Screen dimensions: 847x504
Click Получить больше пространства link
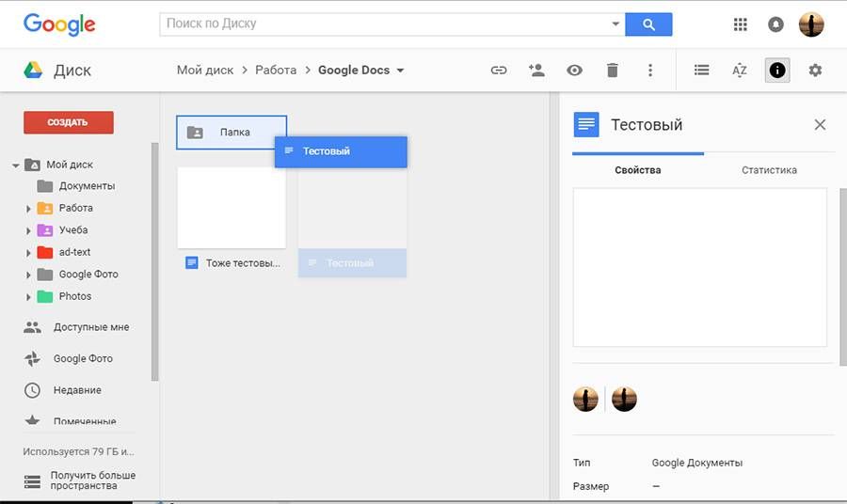(92, 480)
